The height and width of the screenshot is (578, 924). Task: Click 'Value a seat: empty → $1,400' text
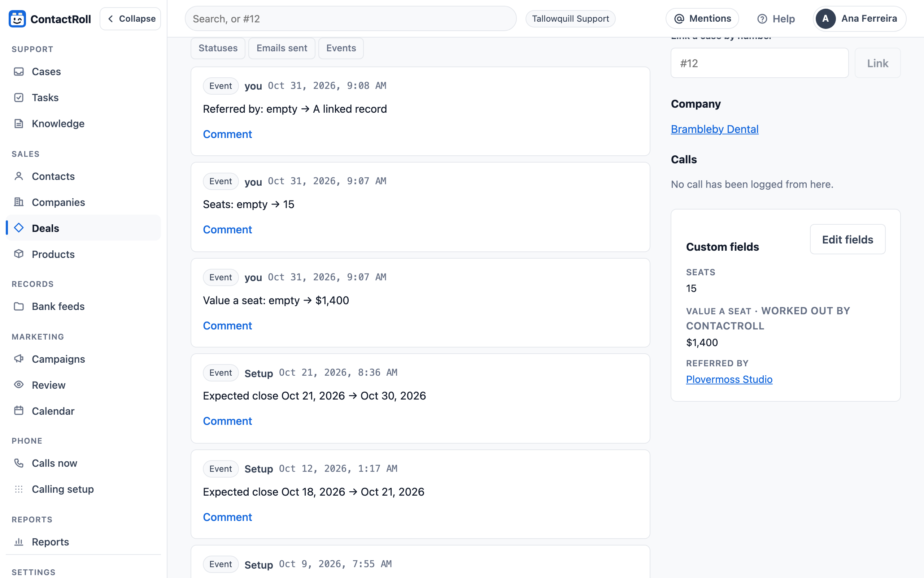[276, 301]
